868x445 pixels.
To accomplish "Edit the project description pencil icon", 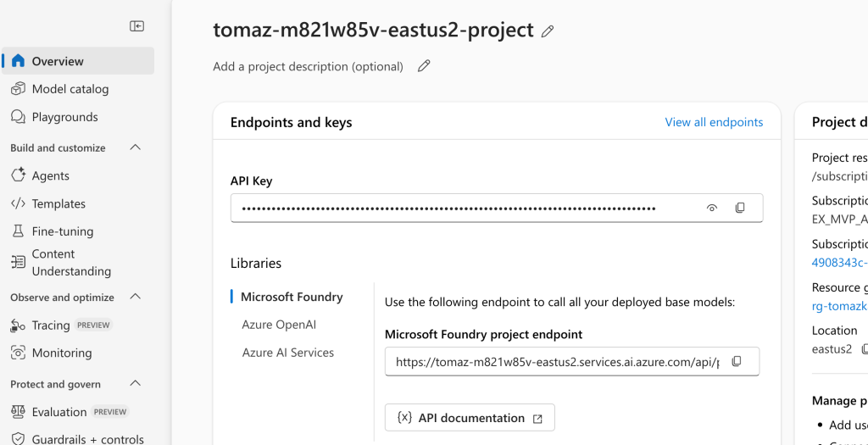I will [x=424, y=66].
